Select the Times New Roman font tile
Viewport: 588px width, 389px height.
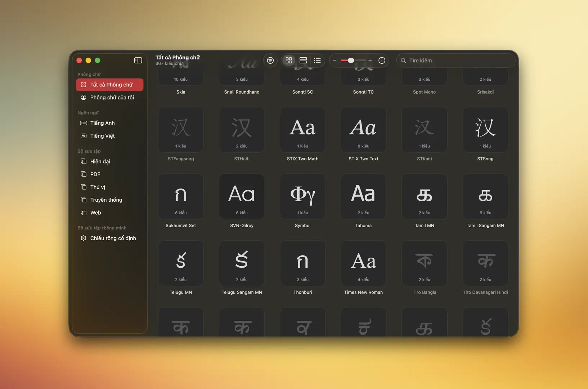point(364,263)
